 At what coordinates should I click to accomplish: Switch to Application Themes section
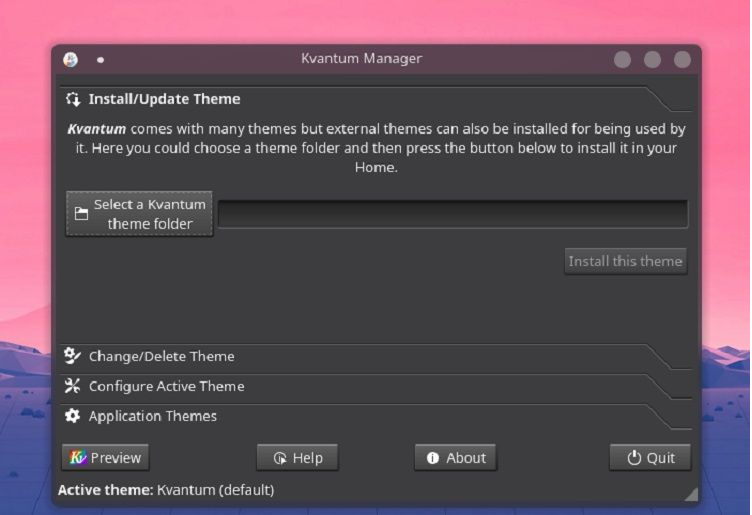tap(376, 416)
